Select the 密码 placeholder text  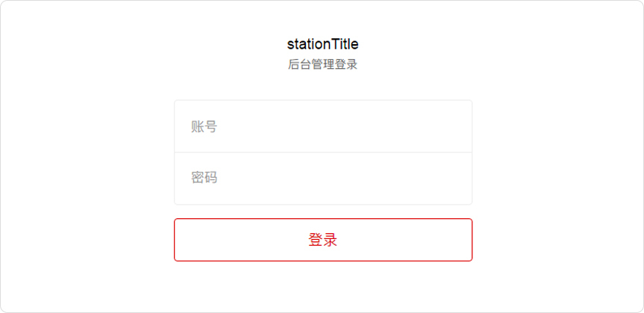click(x=204, y=179)
